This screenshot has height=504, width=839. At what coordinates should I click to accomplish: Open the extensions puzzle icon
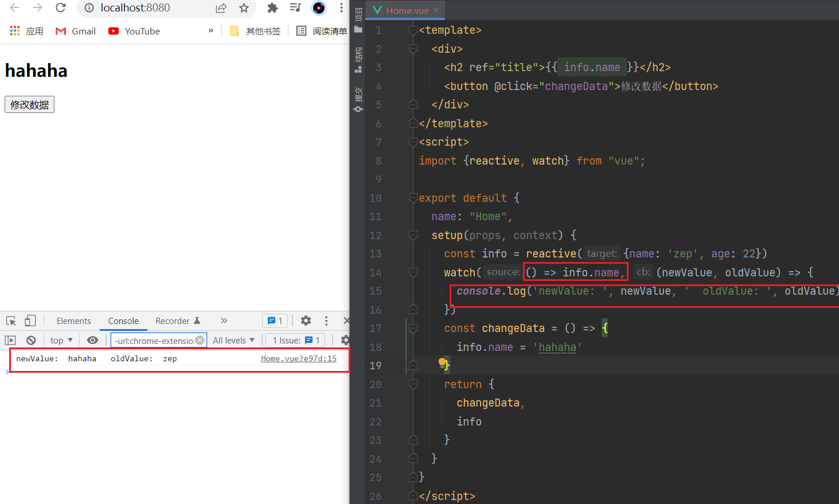[x=272, y=8]
